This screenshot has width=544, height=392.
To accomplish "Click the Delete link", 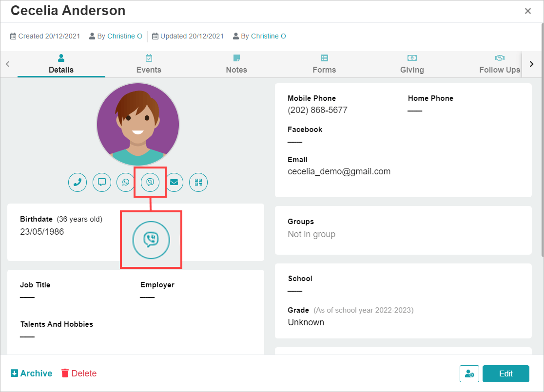I will click(79, 373).
